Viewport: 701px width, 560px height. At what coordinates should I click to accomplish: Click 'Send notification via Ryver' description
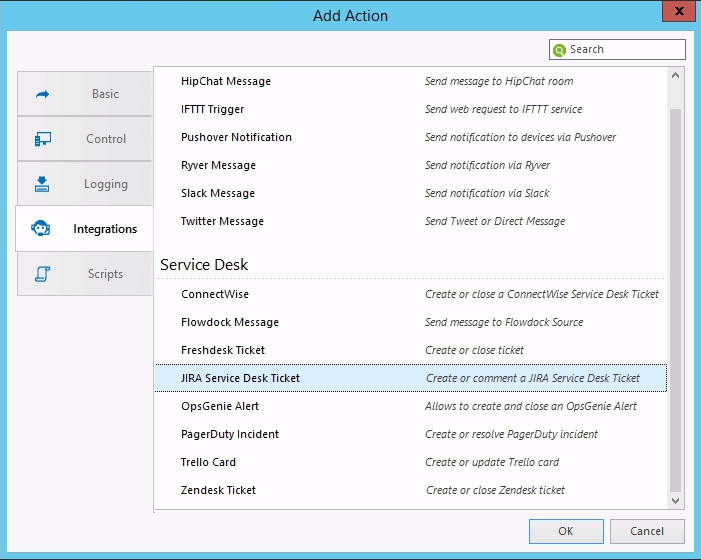pos(487,165)
